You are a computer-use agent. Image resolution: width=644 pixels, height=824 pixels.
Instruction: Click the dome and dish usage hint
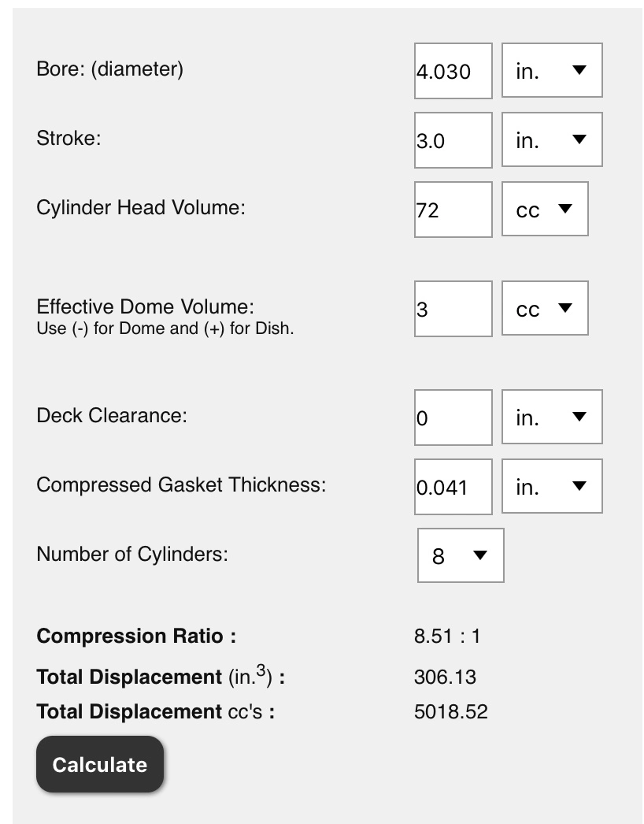(x=165, y=328)
